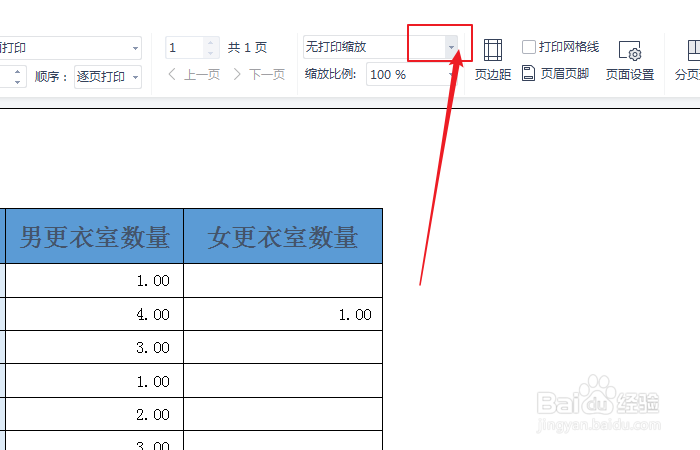Click the 顺序 label

(x=50, y=77)
